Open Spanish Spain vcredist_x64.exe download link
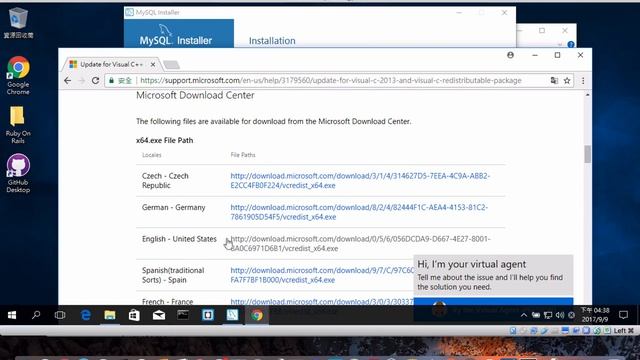640x360 pixels. click(x=322, y=275)
